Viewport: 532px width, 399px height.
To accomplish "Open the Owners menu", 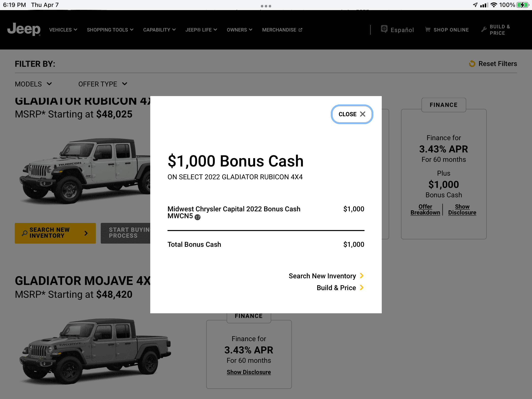I will point(239,30).
